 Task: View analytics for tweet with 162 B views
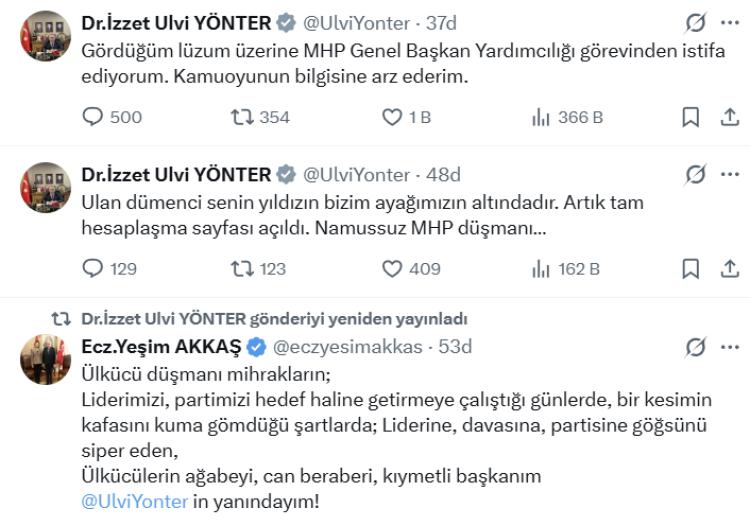point(541,268)
